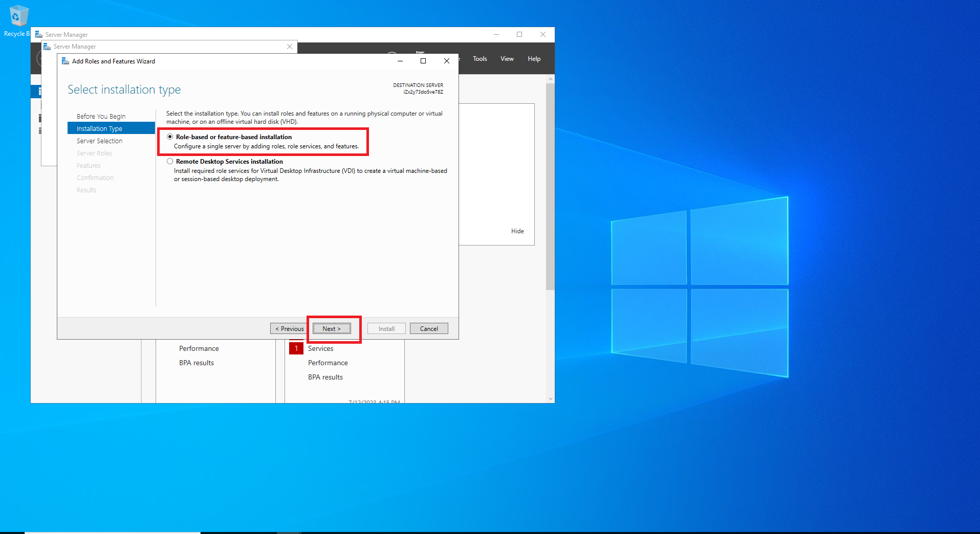Open the Tools menu in Server Manager

coord(480,59)
